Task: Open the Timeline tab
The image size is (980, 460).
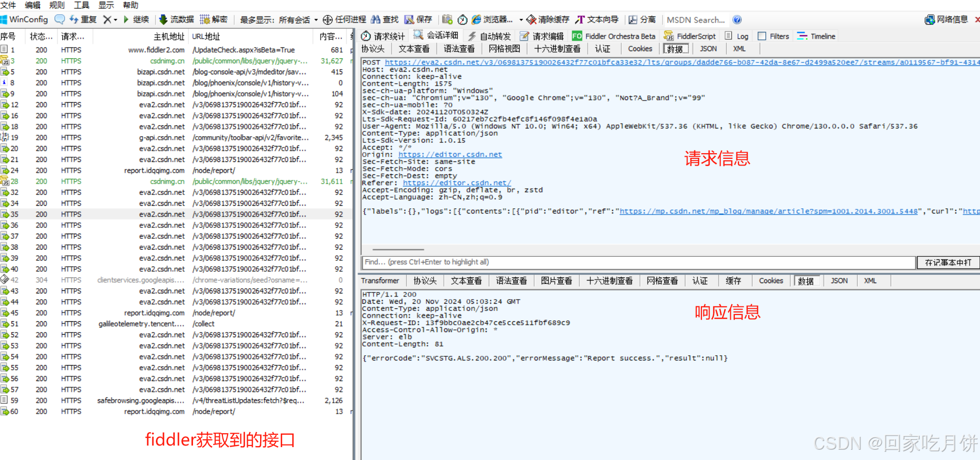Action: click(816, 36)
